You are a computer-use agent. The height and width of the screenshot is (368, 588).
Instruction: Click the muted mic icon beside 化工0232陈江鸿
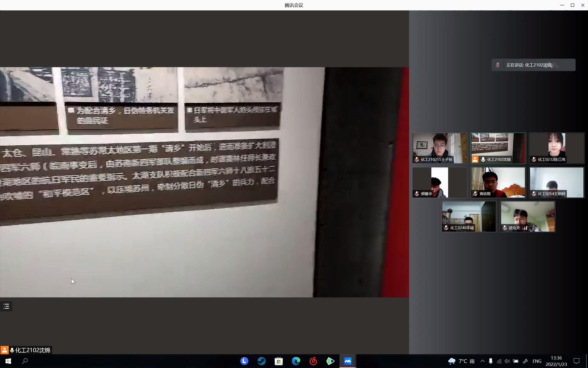(x=534, y=159)
